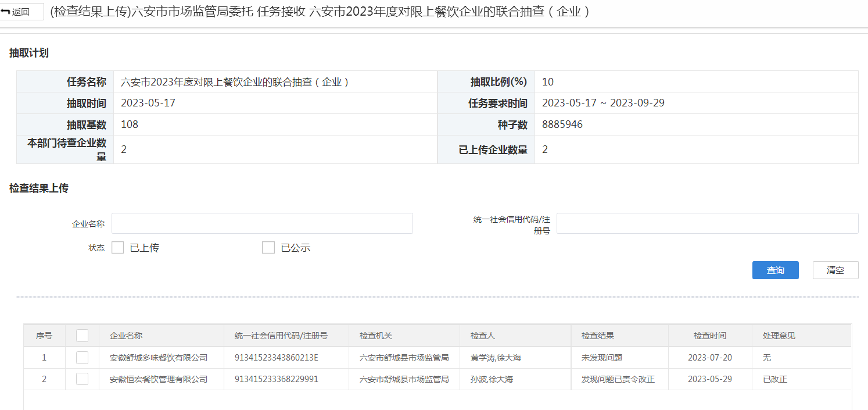Tick the 已公示 status checkbox
868x410 pixels.
point(268,248)
